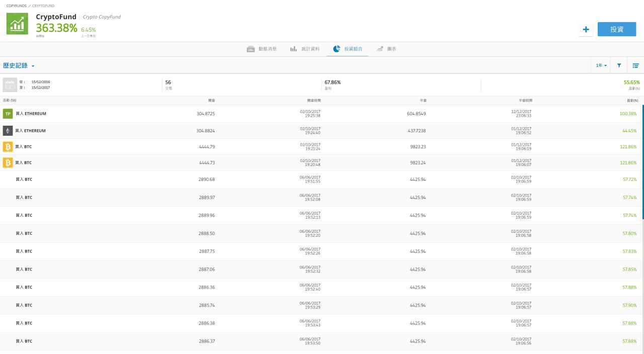Click open price 2885.74
644x354 pixels.
[x=207, y=305]
